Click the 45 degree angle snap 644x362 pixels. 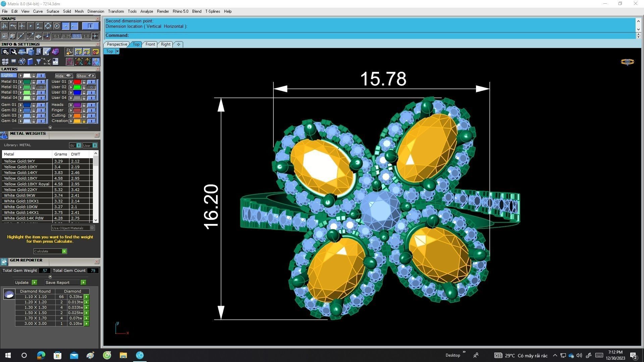click(x=30, y=36)
